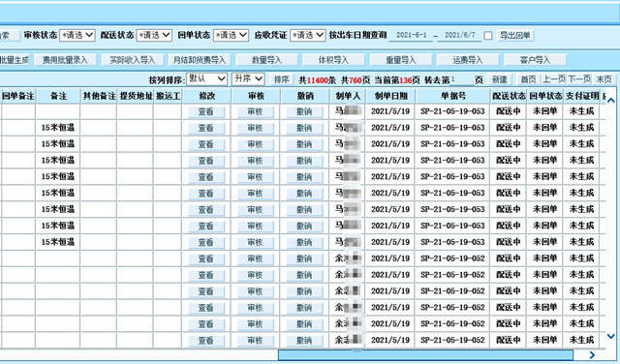Go to 上一页 previous page
This screenshot has height=364, width=620.
[x=554, y=79]
